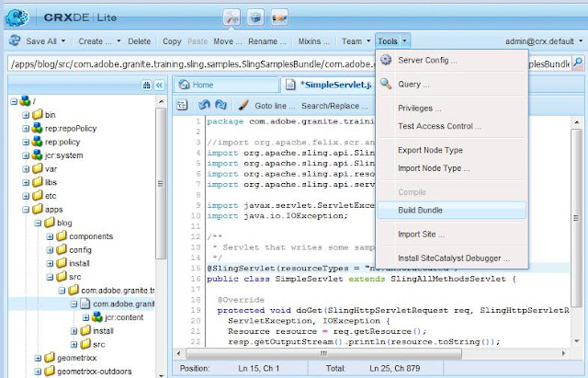588x378 pixels.
Task: Expand the components folder node
Action: [x=50, y=236]
